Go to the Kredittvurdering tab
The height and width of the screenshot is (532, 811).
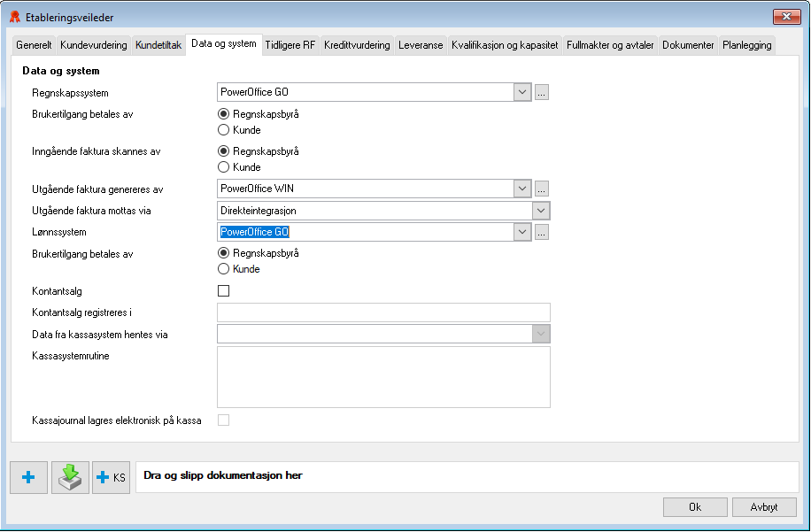pyautogui.click(x=357, y=45)
